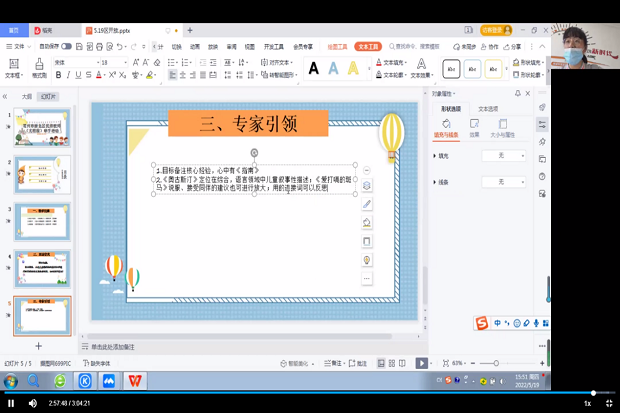The height and width of the screenshot is (413, 620).
Task: Switch to slide sorter grid view
Action: tap(391, 363)
